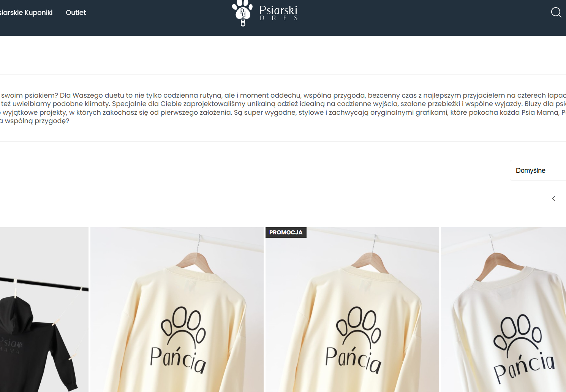The image size is (566, 392).
Task: Click the Psiarski DRES logo text
Action: pyautogui.click(x=278, y=13)
